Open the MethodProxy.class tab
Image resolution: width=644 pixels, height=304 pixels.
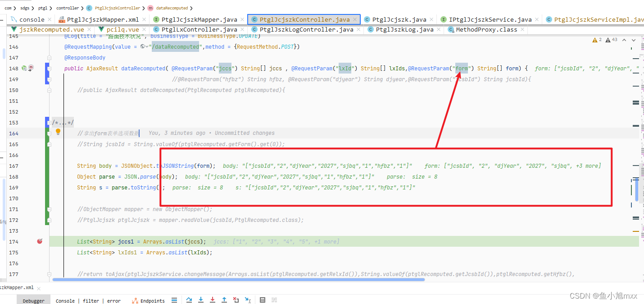pyautogui.click(x=486, y=29)
